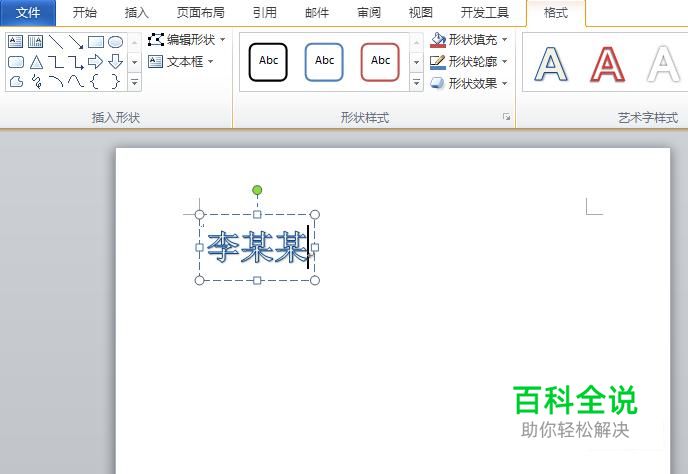Image resolution: width=688 pixels, height=474 pixels.
Task: Expand the 形状效果 dropdown arrow
Action: point(505,83)
